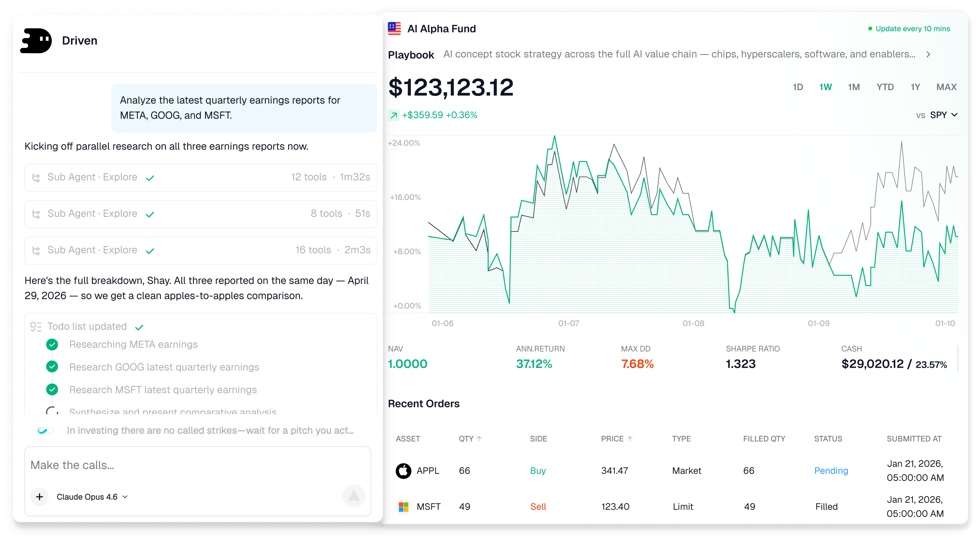
Task: Expand the 8 tools Sub Agent Explore row
Action: coord(201,214)
